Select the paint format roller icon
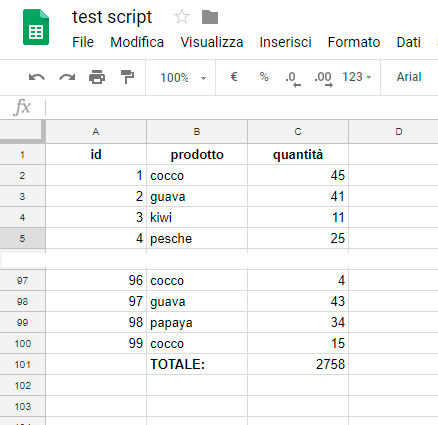 (x=127, y=77)
